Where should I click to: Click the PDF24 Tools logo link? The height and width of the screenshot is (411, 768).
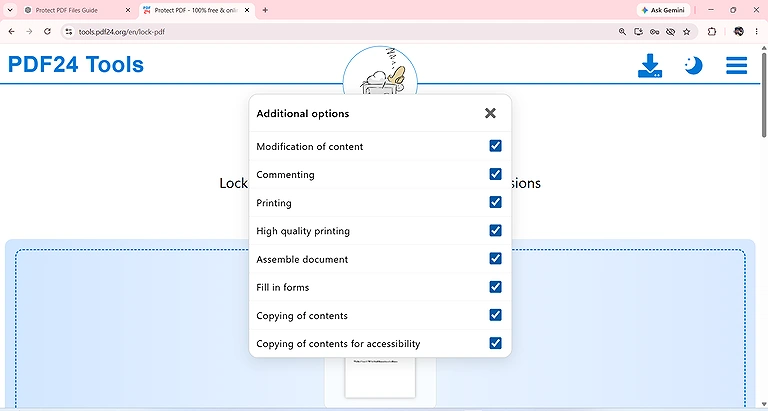(76, 64)
